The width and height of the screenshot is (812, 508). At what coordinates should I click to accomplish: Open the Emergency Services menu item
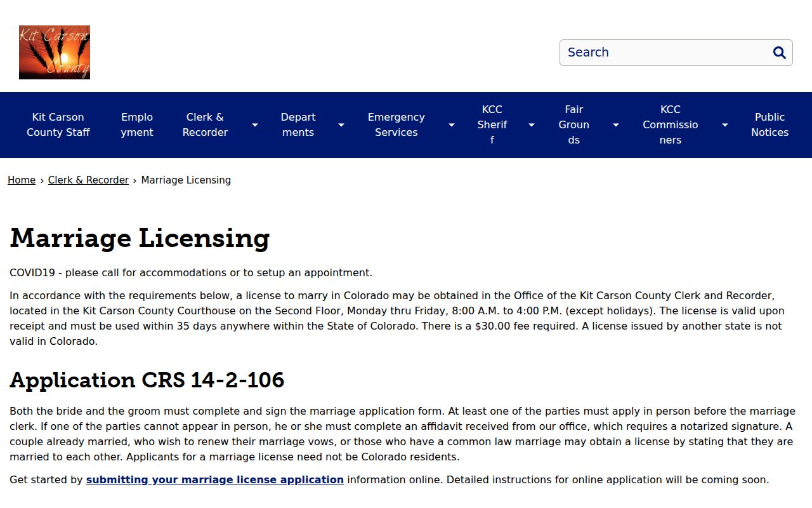coord(396,124)
